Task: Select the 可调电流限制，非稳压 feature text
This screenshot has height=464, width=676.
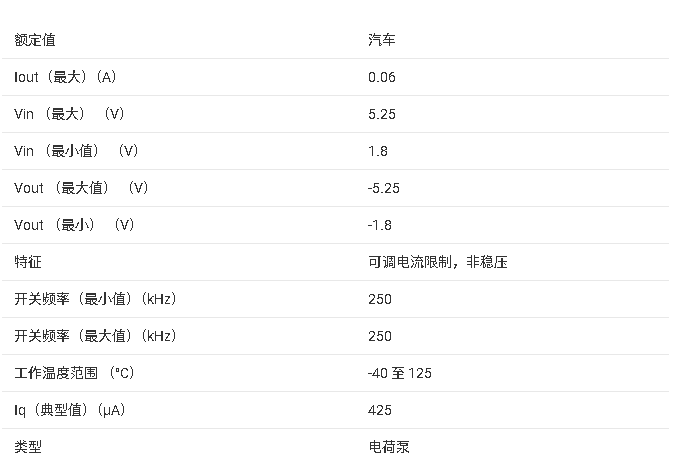Action: (x=438, y=262)
